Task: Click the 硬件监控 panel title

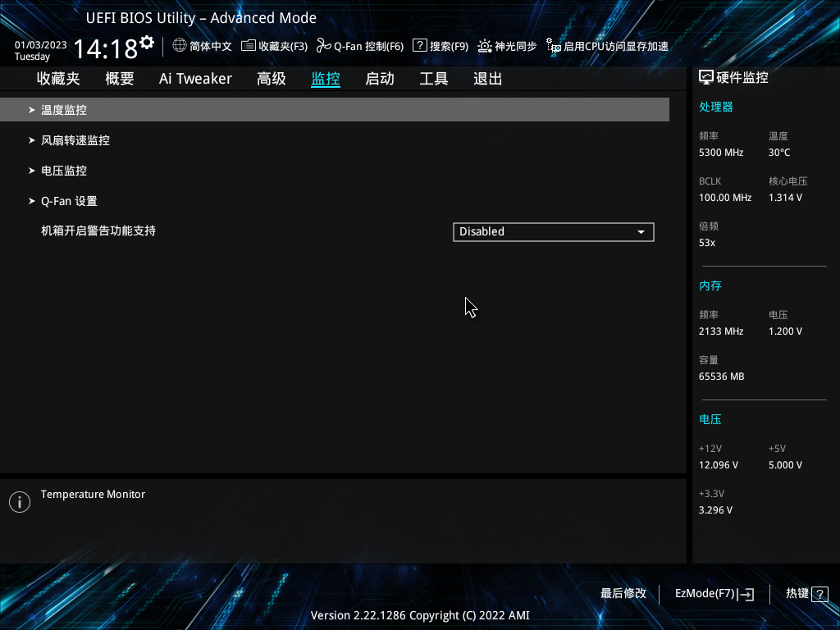Action: click(742, 78)
